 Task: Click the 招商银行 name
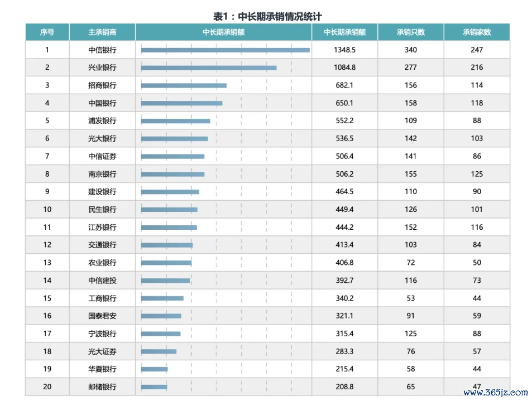102,85
